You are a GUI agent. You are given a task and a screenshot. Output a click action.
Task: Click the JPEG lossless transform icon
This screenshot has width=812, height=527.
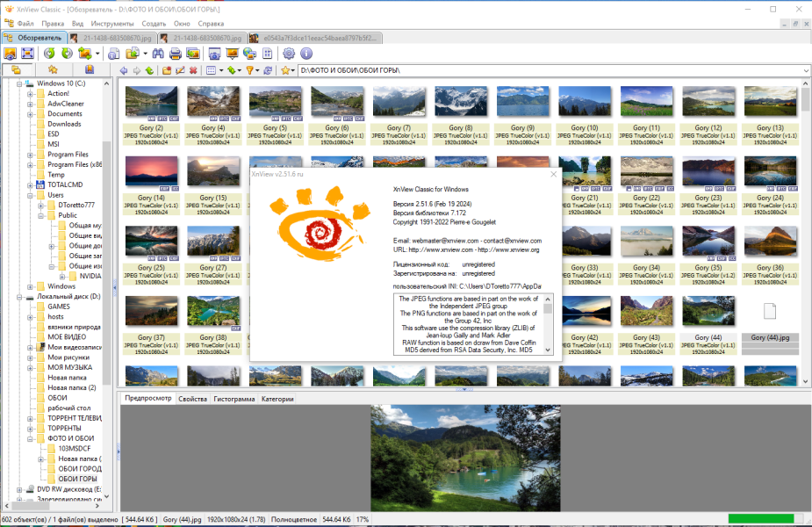85,54
